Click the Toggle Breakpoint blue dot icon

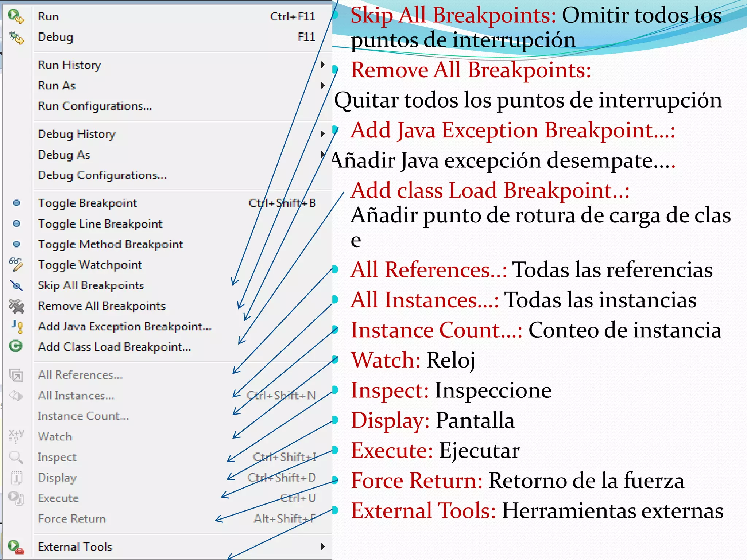coord(17,203)
